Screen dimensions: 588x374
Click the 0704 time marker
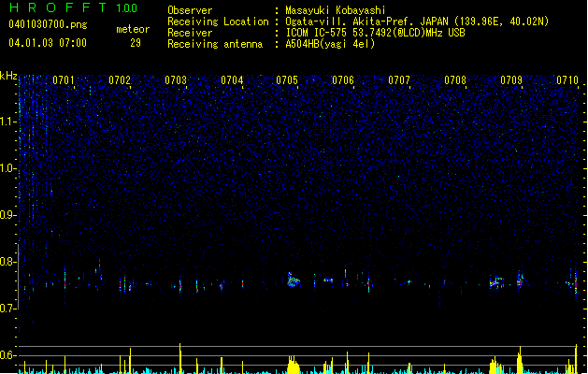[232, 79]
